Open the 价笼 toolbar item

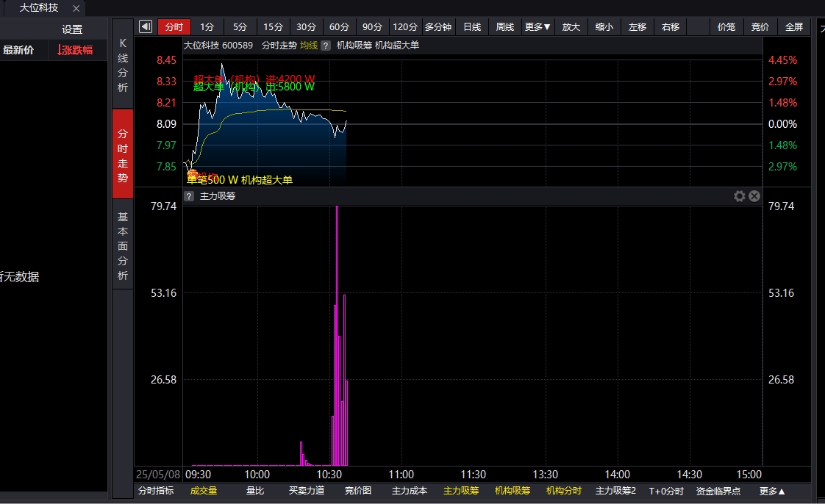pos(726,26)
